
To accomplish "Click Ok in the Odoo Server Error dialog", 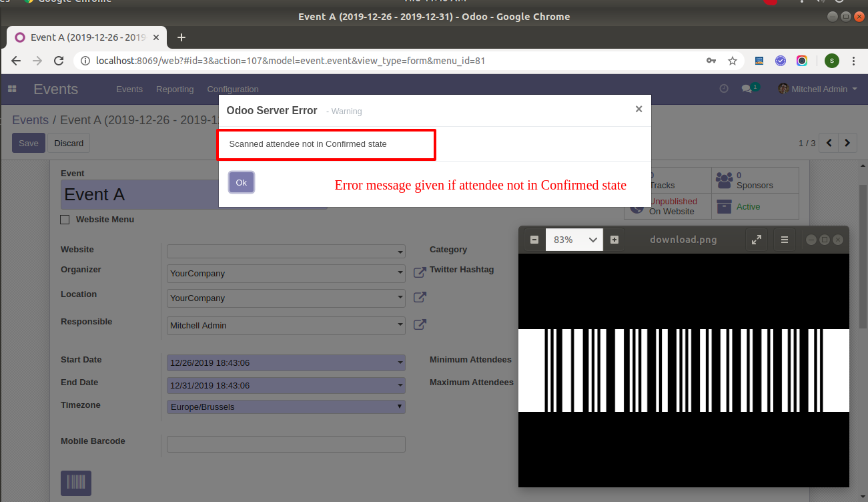I will (x=241, y=182).
